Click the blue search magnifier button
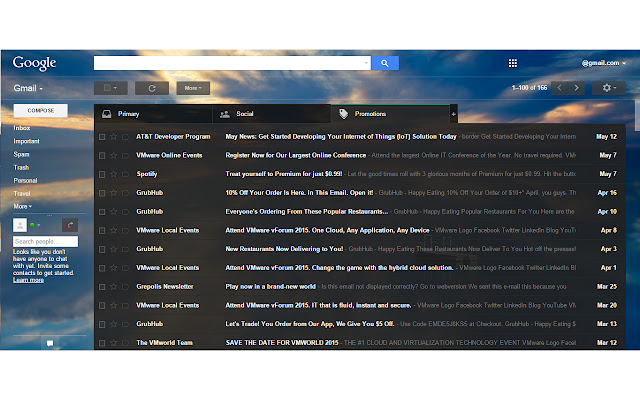The height and width of the screenshot is (400, 640). coord(385,63)
